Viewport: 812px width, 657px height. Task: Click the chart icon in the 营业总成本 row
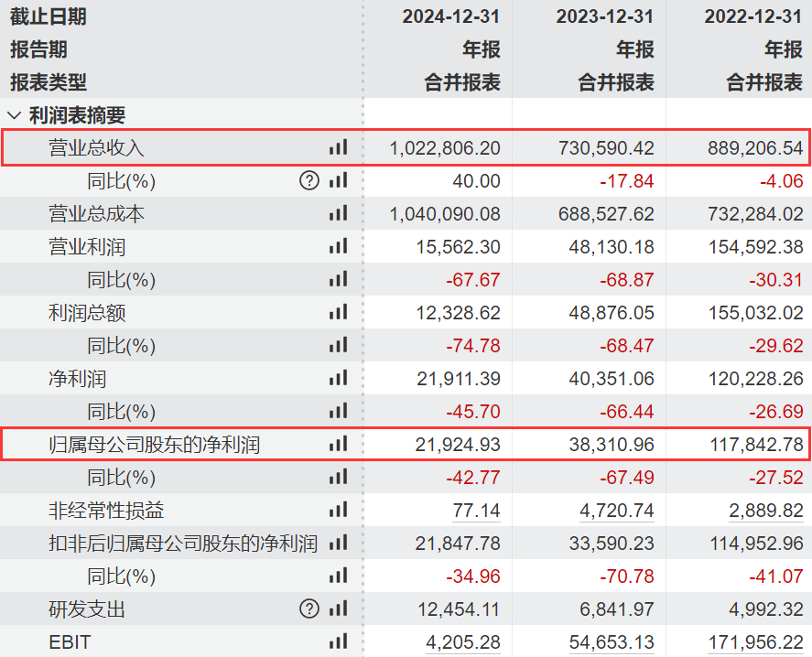tap(338, 213)
